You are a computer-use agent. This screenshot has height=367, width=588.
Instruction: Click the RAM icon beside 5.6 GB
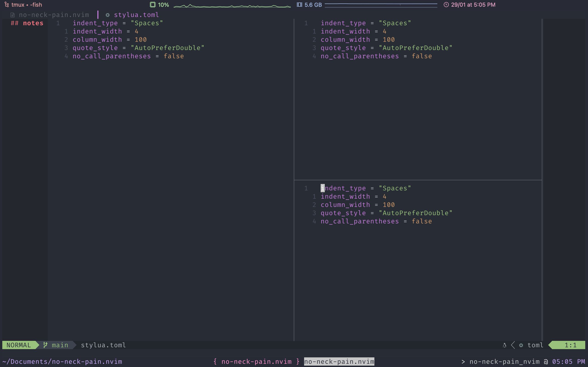point(300,4)
